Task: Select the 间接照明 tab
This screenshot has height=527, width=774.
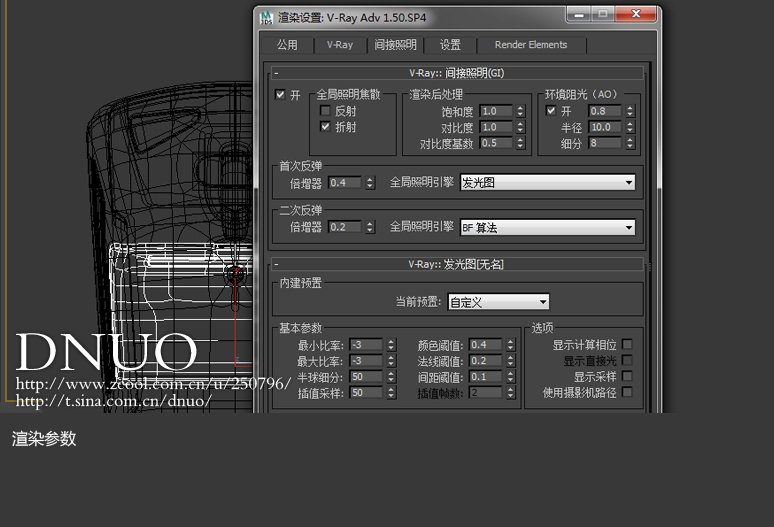Action: tap(395, 45)
